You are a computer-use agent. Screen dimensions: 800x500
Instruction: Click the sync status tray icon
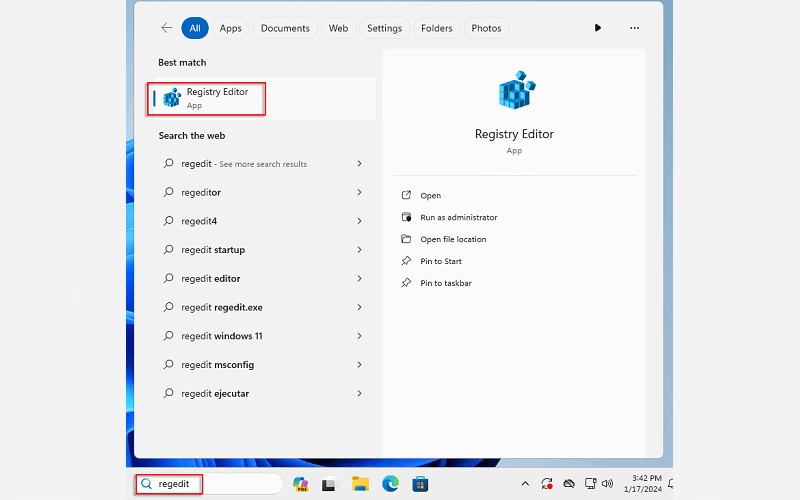tap(547, 484)
